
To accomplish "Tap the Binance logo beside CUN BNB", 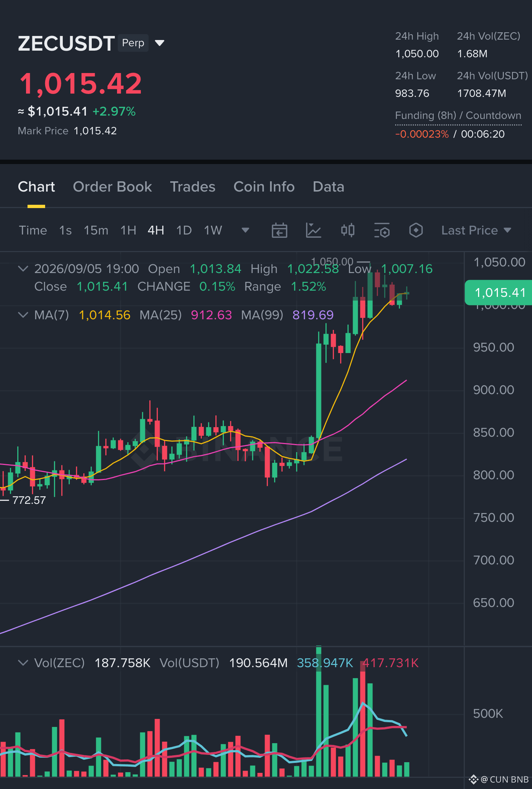I will coord(473,779).
